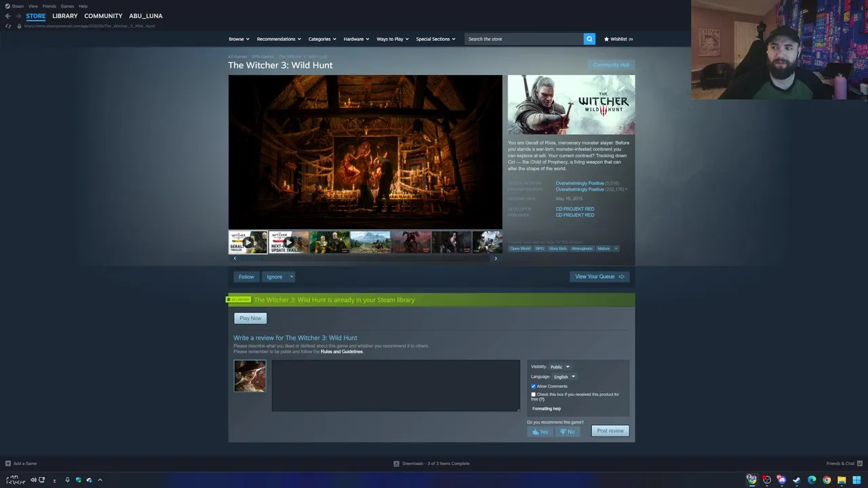
Task: Select the mountain landscape screenshot thumbnail
Action: click(x=370, y=242)
